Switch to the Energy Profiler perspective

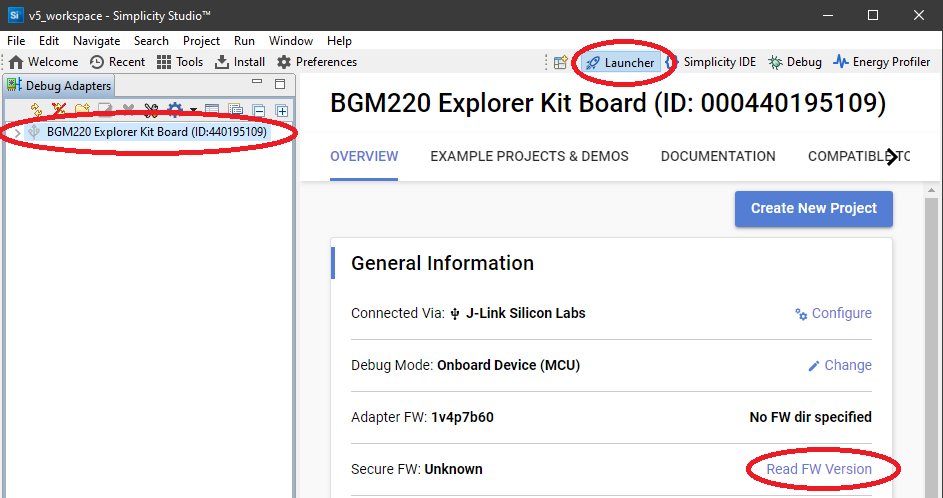point(882,62)
